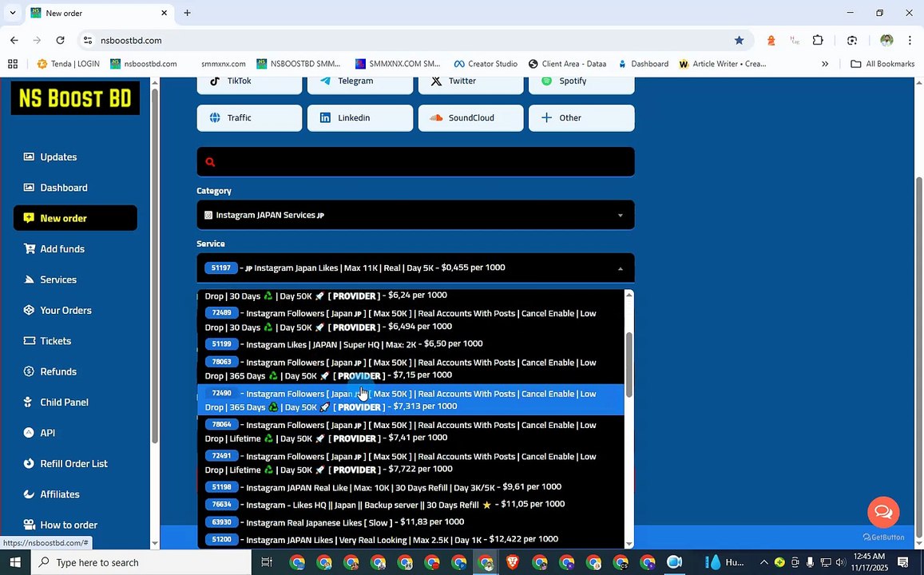The image size is (924, 575).
Task: Open Brave browser from taskbar
Action: click(512, 562)
